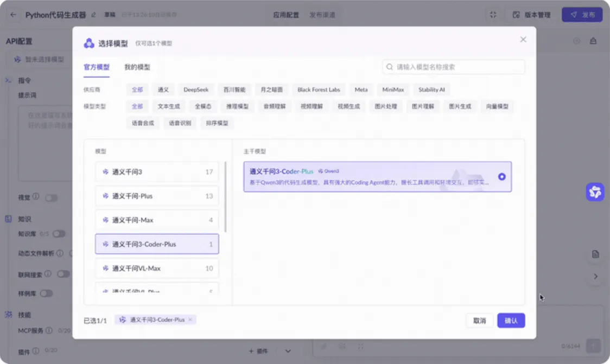Click the back arrow next to Python代码生成器
610x364 pixels.
[13, 15]
